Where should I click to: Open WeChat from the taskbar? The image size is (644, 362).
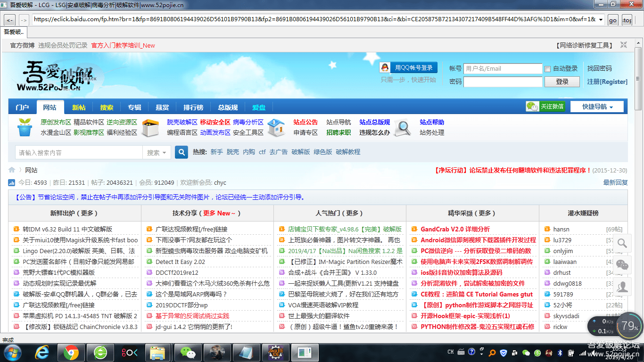point(187,353)
